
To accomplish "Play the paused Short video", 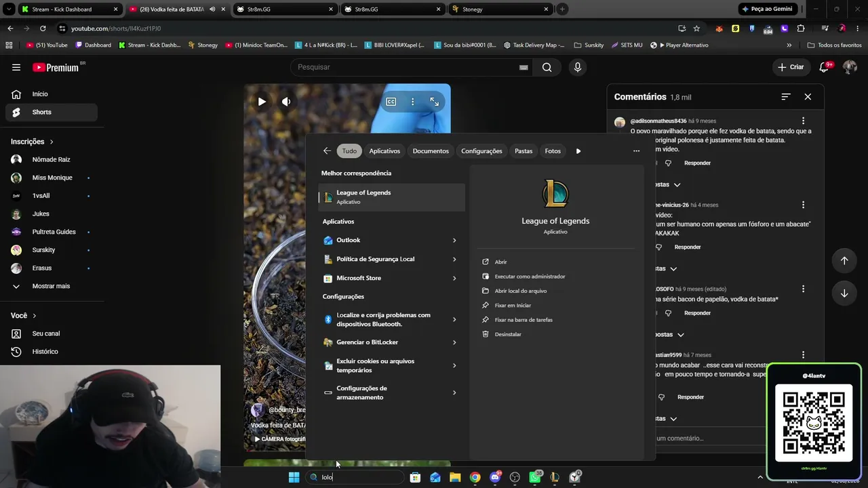I will pyautogui.click(x=262, y=102).
